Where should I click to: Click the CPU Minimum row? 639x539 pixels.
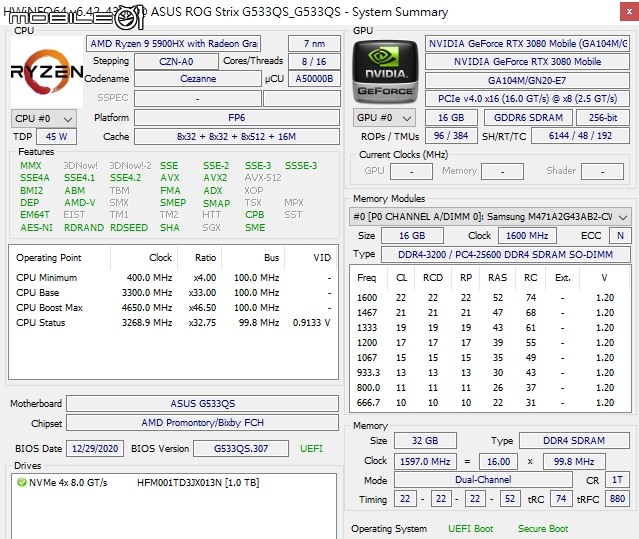[x=173, y=277]
